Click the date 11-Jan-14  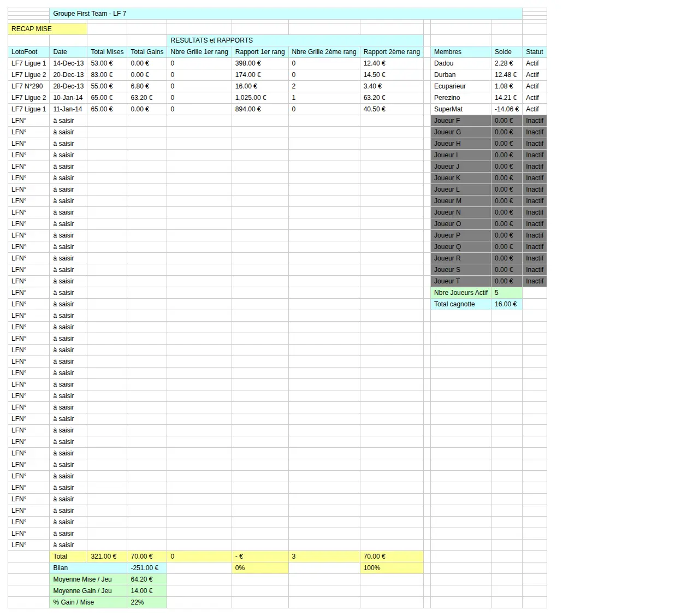(x=68, y=109)
